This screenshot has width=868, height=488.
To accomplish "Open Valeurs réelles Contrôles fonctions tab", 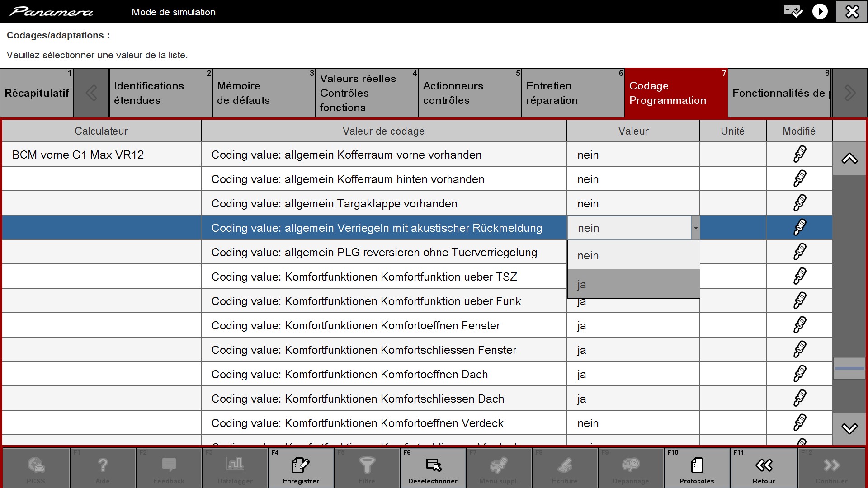I will (x=367, y=93).
